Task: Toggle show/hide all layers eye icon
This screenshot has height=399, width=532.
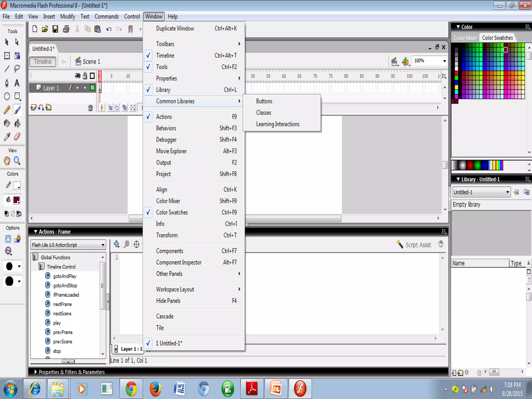Action: point(77,76)
